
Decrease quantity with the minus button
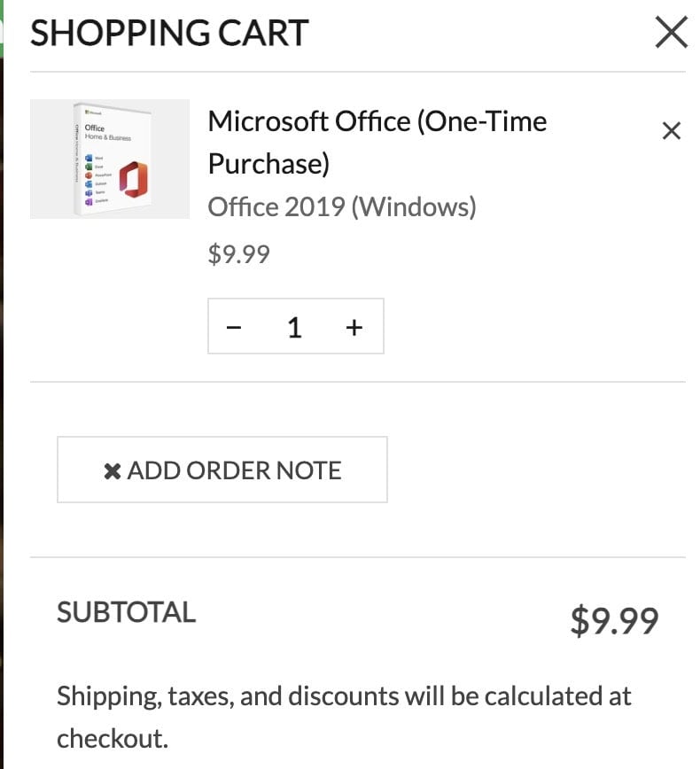(234, 328)
